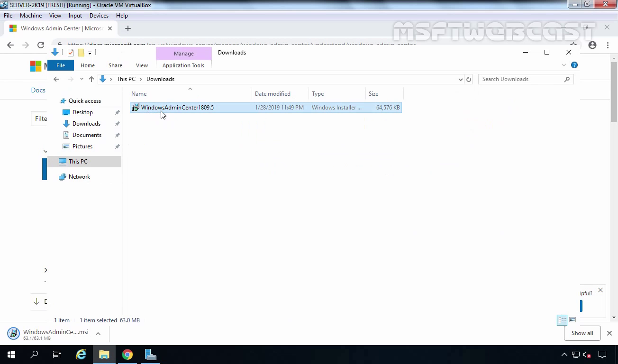Launch Internet Explorer from taskbar
Image resolution: width=618 pixels, height=364 pixels.
(x=81, y=355)
